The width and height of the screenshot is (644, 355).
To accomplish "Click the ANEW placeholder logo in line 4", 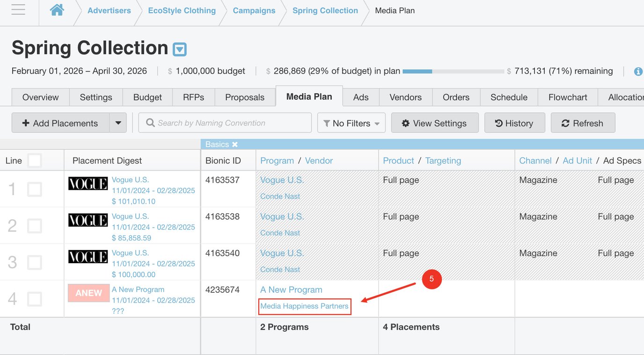I will click(88, 293).
